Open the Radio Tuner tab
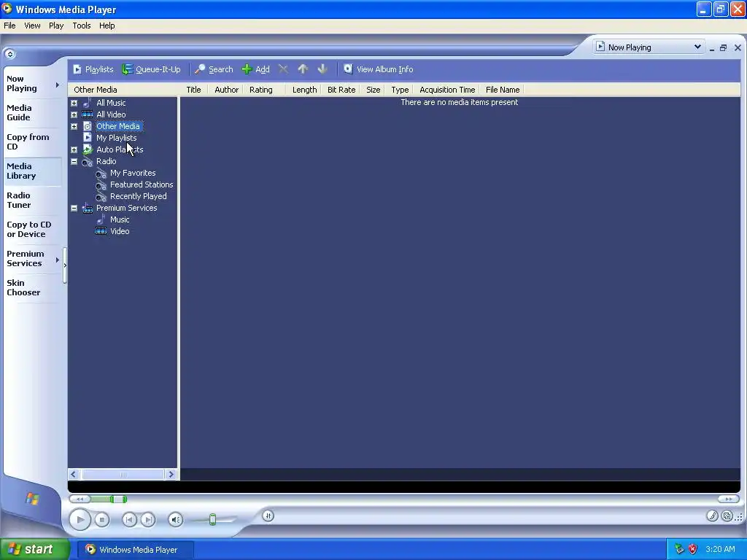This screenshot has height=560, width=747. (x=31, y=201)
